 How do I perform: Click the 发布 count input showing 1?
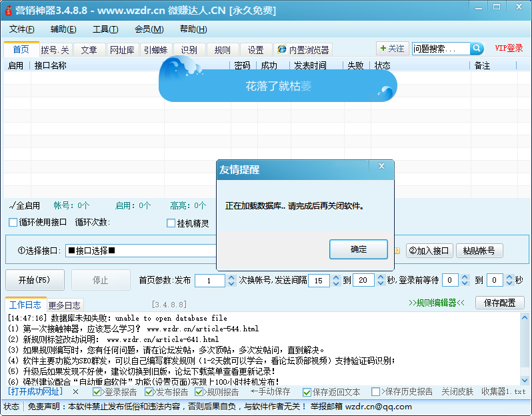coord(211,281)
